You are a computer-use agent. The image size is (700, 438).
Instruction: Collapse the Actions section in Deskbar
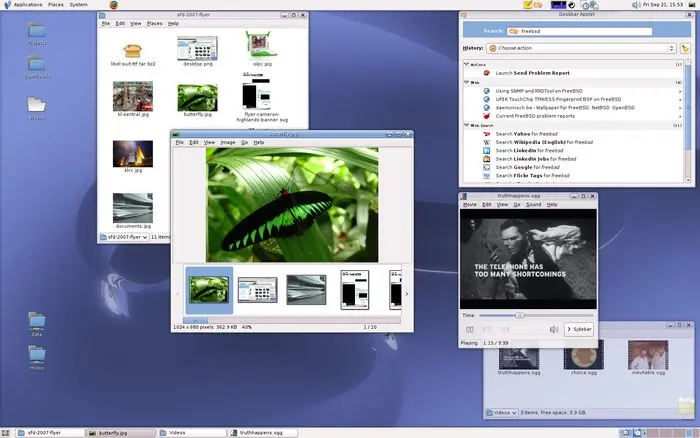point(466,64)
